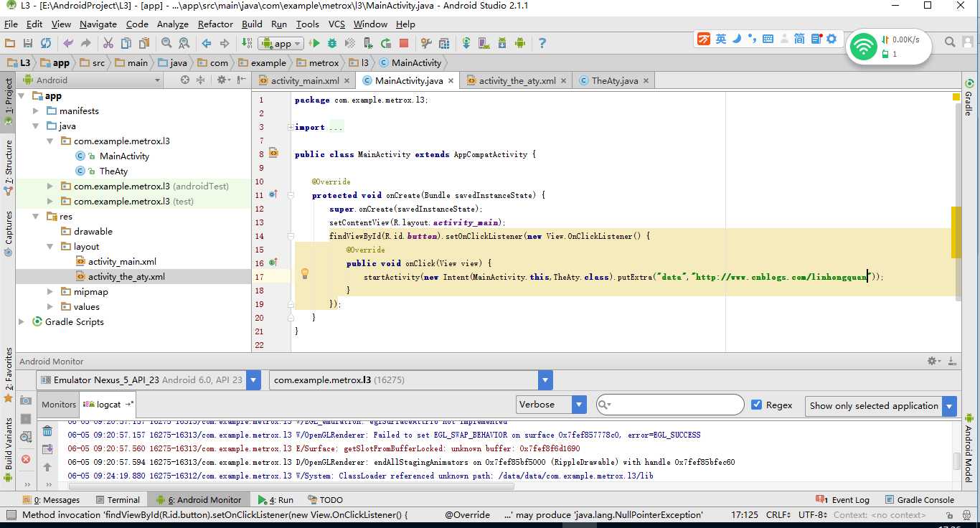The width and height of the screenshot is (980, 528).
Task: Expand the Gradle Scripts node
Action: [22, 322]
